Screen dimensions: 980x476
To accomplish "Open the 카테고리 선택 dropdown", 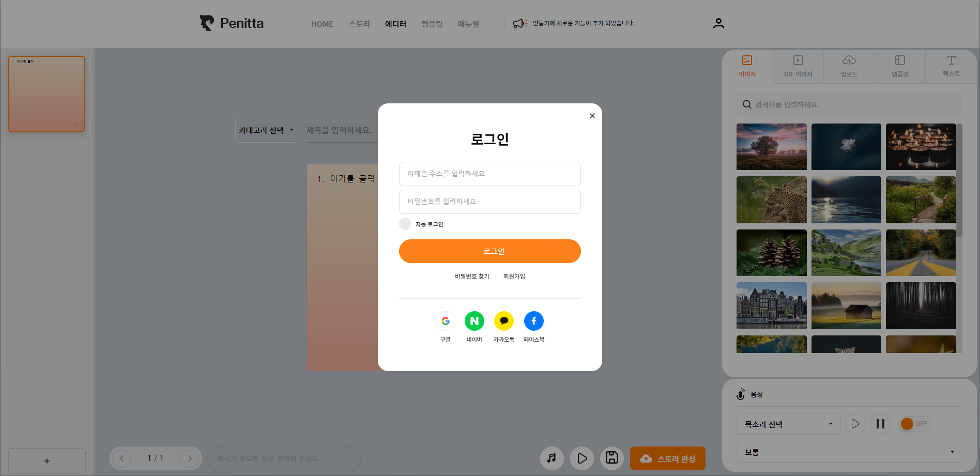I will 266,130.
